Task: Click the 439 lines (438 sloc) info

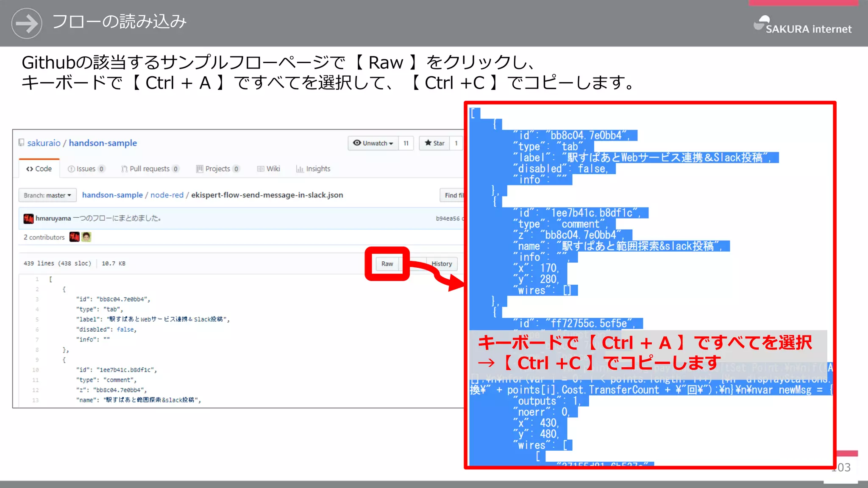Action: 57,263
